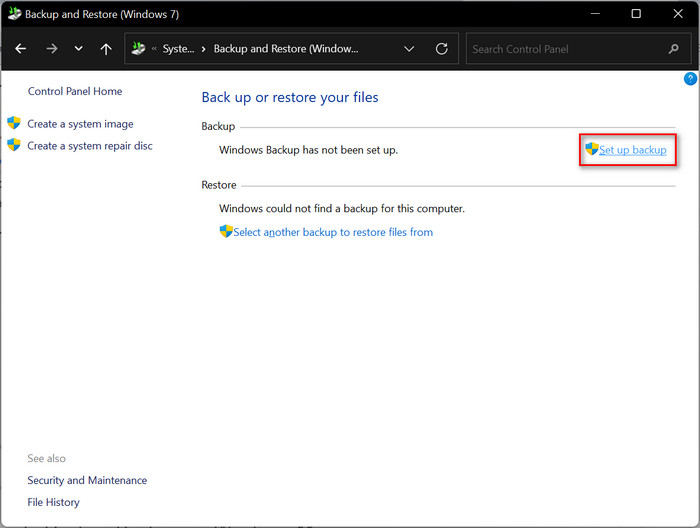Open Create a system repair disc
Image resolution: width=700 pixels, height=528 pixels.
[90, 146]
